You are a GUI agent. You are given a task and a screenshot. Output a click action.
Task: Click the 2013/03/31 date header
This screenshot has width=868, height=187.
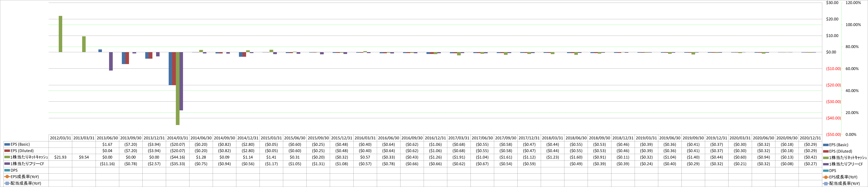coord(84,138)
